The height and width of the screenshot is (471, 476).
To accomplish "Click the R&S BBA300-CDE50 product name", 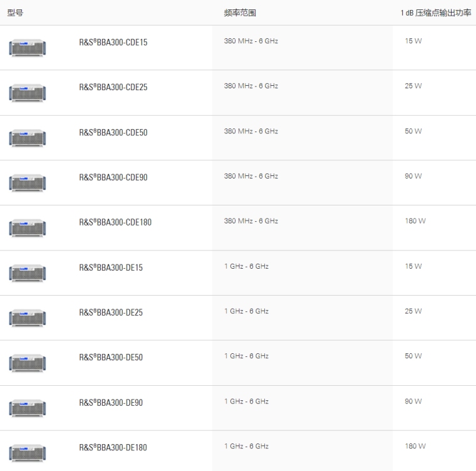I will (113, 133).
